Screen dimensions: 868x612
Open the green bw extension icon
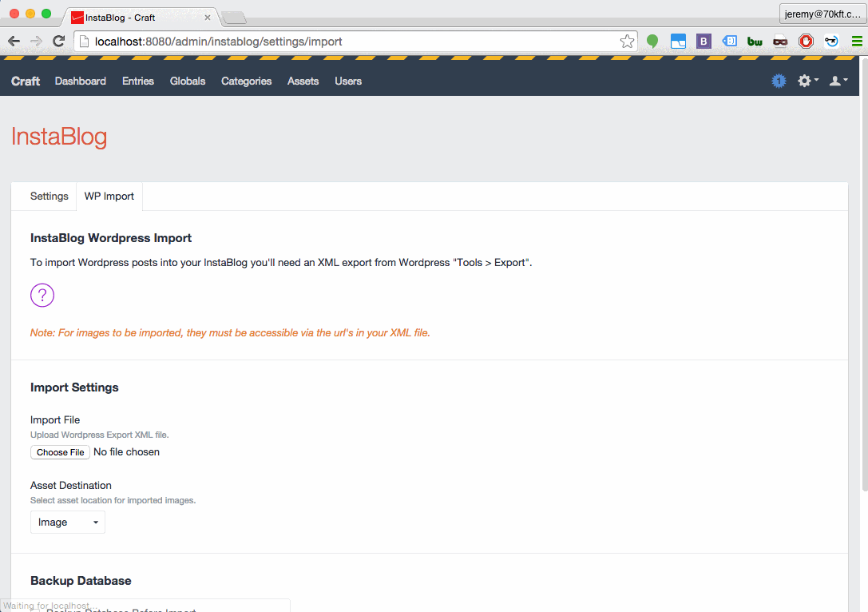755,42
